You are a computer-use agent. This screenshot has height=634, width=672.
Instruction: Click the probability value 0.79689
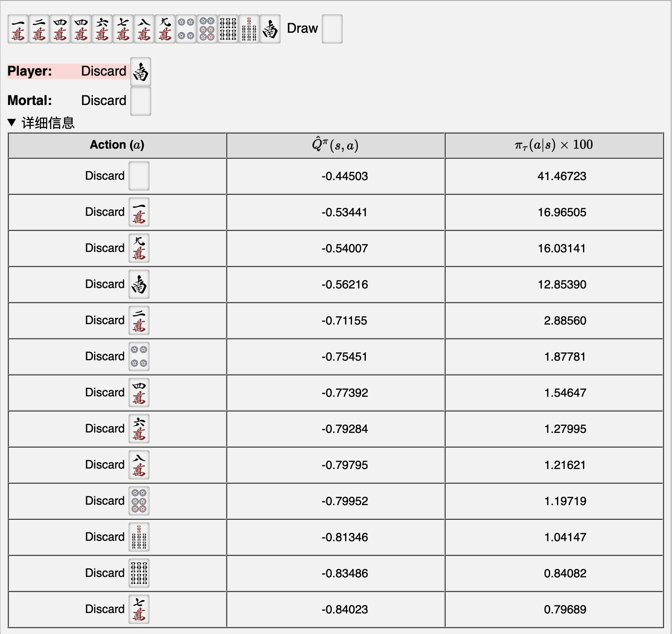pyautogui.click(x=565, y=609)
